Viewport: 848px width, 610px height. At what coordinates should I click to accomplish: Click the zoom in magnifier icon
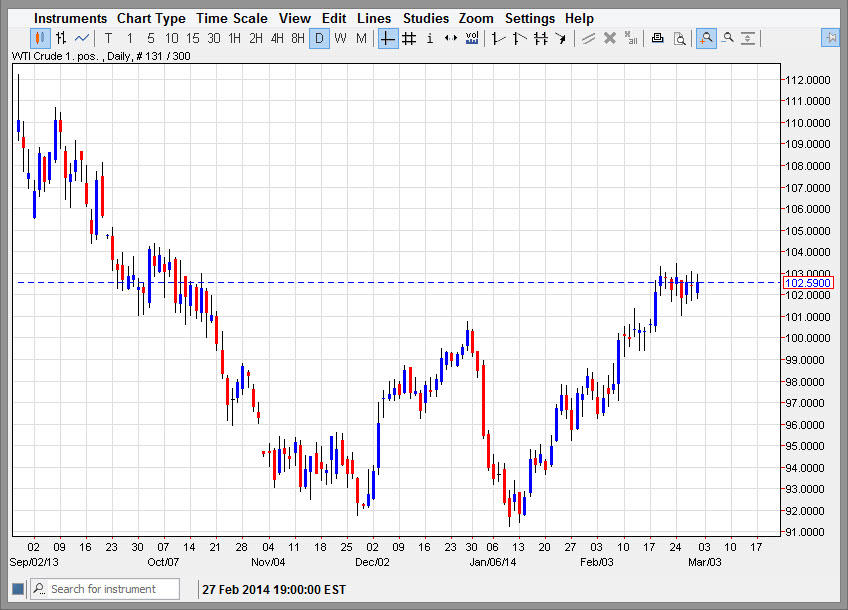[706, 39]
